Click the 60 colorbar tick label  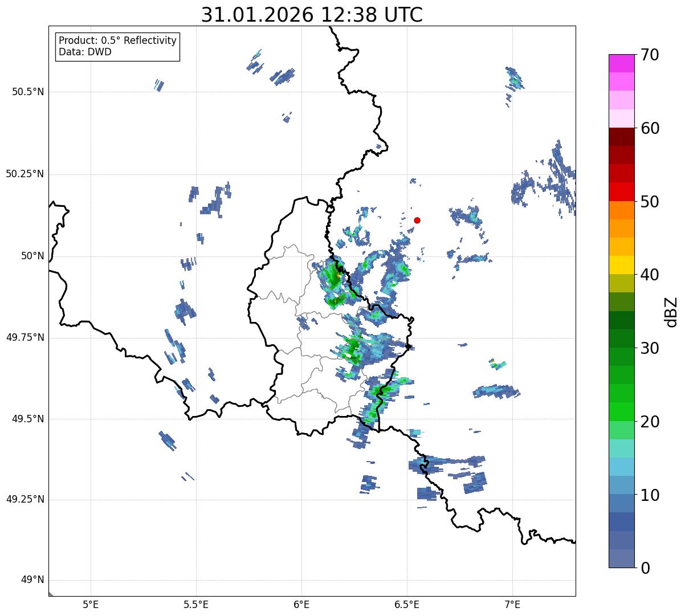[650, 128]
